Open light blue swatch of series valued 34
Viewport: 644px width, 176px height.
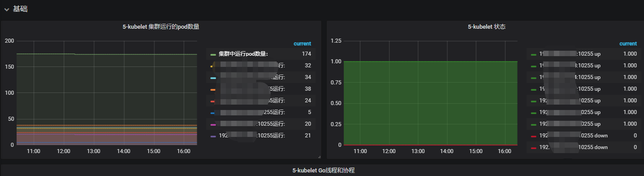coord(213,78)
